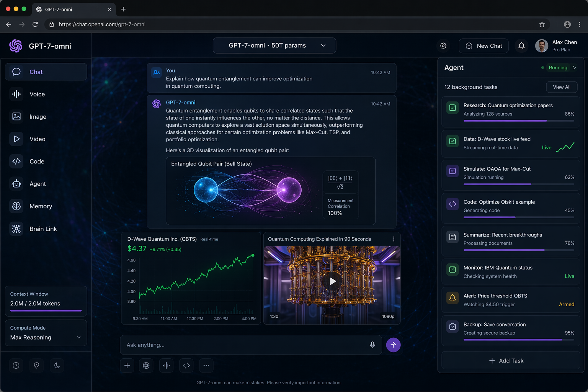The width and height of the screenshot is (588, 392).
Task: Click the plus attach icon below input
Action: pos(127,366)
